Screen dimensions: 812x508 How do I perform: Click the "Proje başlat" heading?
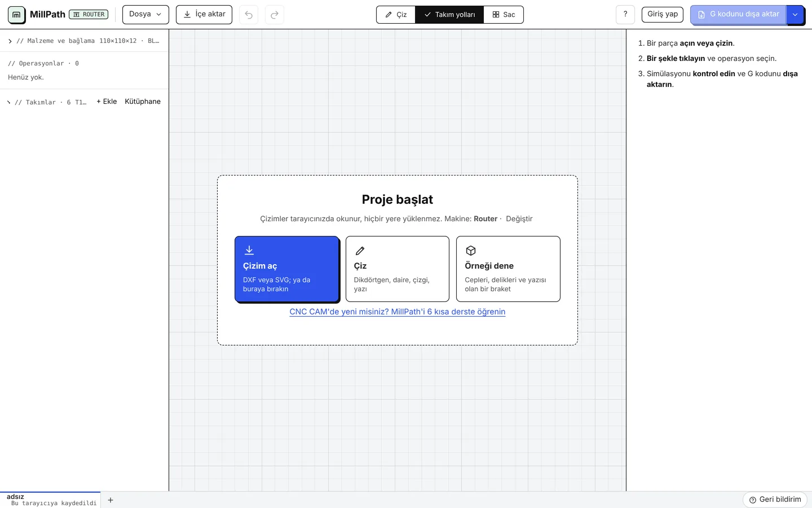tap(398, 199)
